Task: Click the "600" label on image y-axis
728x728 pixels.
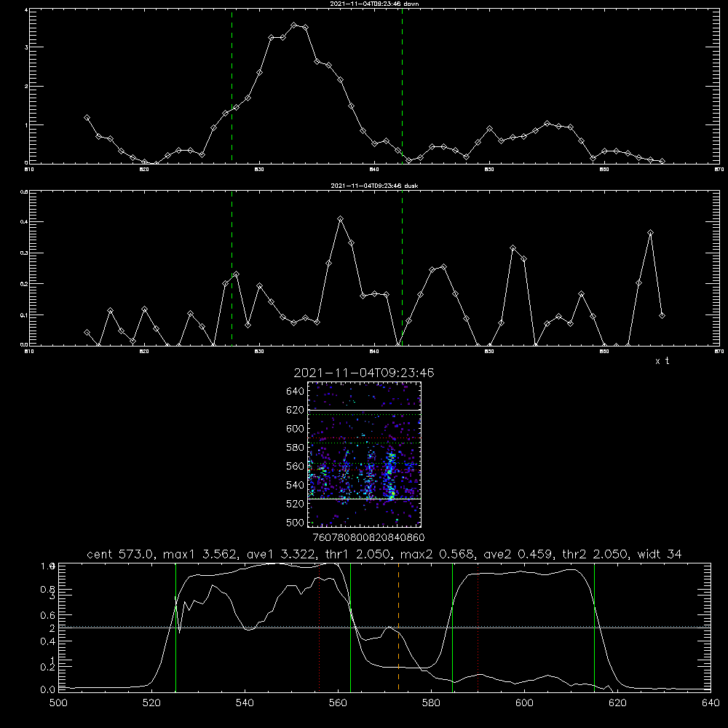Action: click(x=296, y=429)
